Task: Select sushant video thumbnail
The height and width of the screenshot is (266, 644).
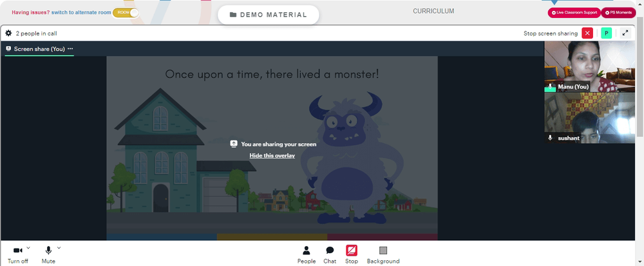Action: (589, 118)
